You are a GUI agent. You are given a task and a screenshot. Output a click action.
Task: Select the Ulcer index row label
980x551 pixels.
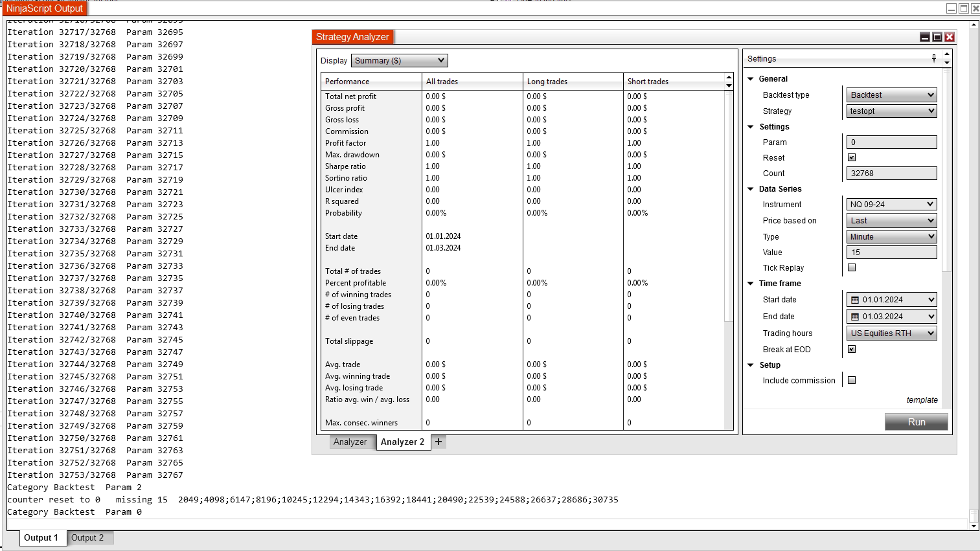344,190
